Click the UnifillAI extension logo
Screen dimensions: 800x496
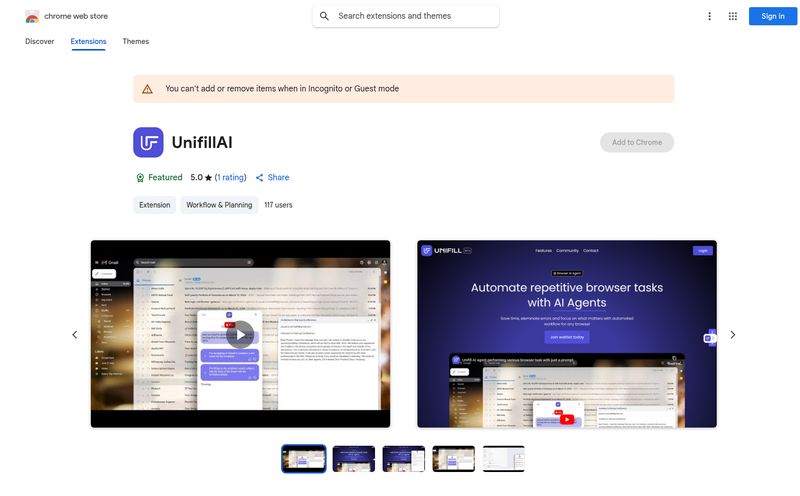148,142
